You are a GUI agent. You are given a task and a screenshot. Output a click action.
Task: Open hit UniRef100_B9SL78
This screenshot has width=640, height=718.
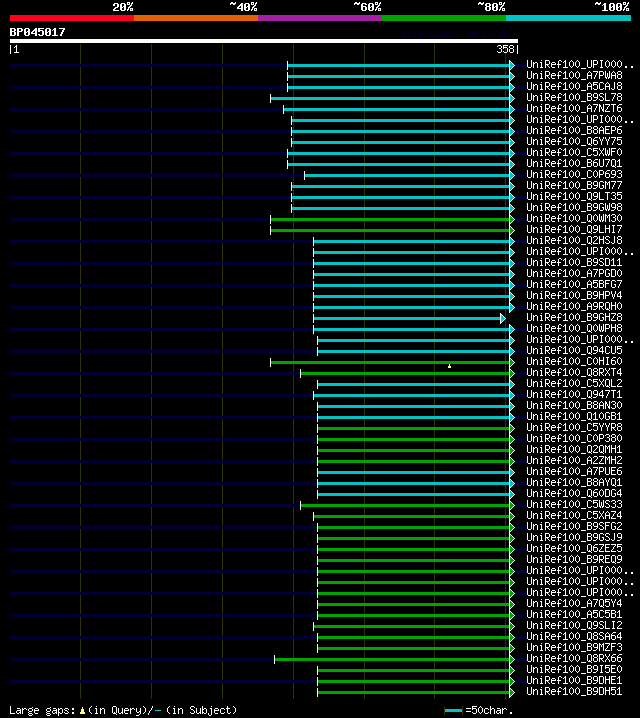574,97
